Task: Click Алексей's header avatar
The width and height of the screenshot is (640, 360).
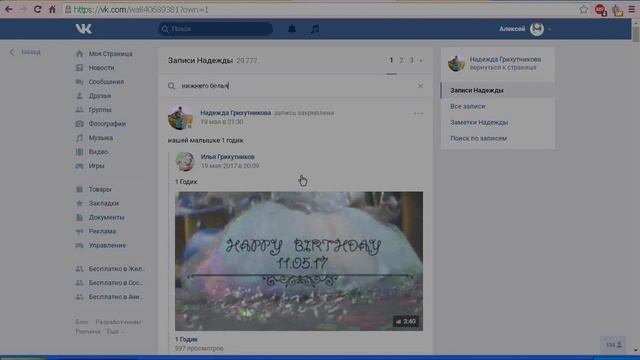Action: [537, 29]
